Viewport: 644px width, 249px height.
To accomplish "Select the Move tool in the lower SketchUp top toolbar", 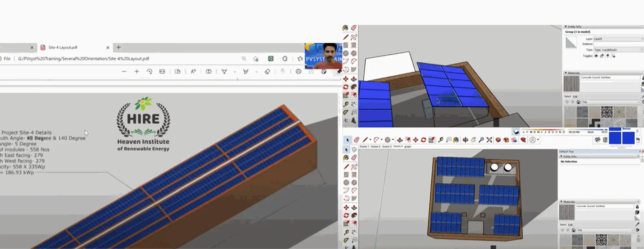I will [416, 140].
